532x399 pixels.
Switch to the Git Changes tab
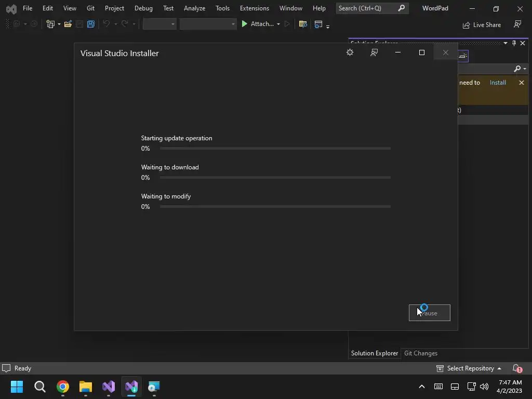point(421,353)
